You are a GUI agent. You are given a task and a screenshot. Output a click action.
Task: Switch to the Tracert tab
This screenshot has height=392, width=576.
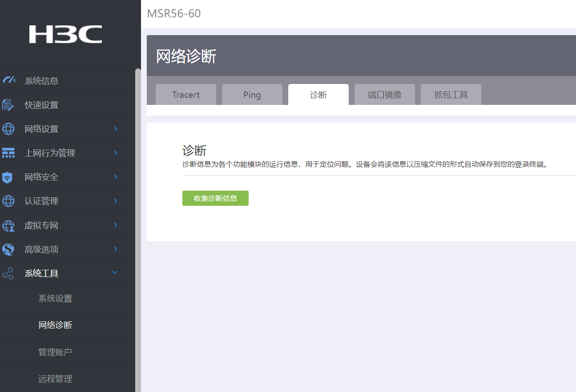tap(186, 95)
